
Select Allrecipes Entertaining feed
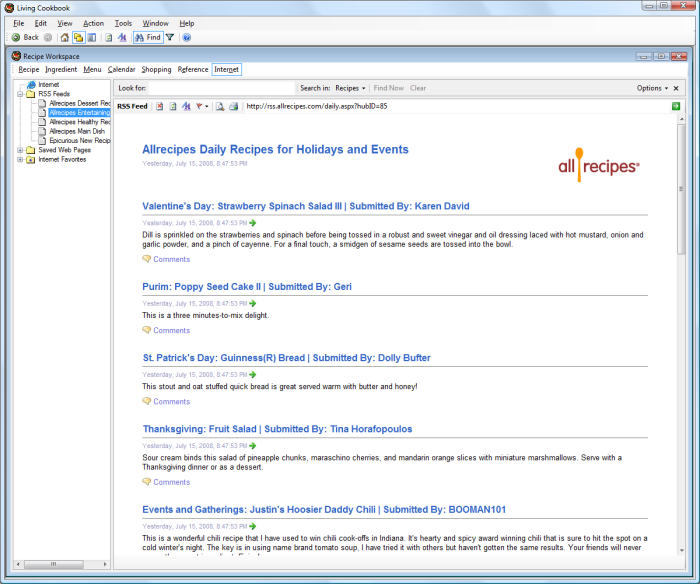79,113
